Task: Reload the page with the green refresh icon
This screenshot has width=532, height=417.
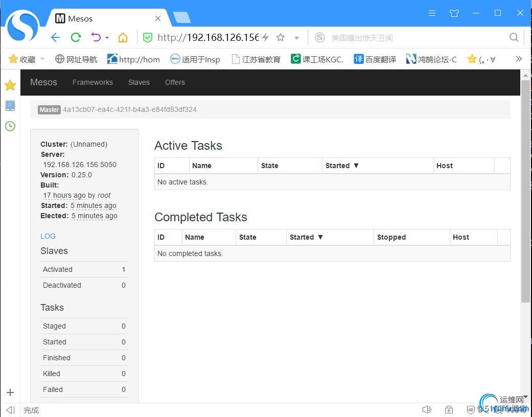Action: (x=76, y=37)
